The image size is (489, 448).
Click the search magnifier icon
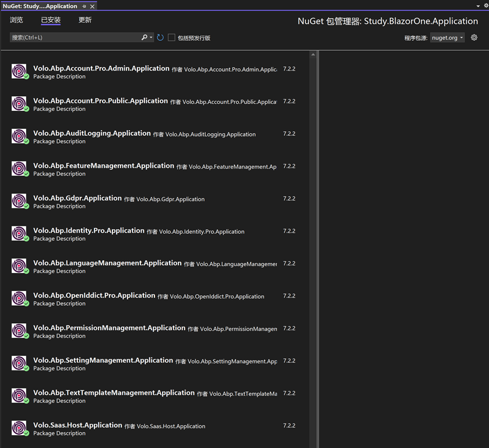pyautogui.click(x=144, y=37)
